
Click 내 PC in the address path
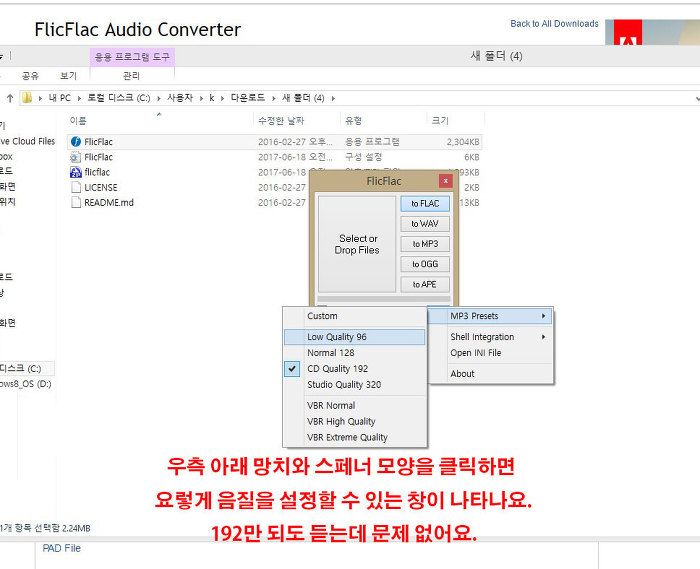click(x=59, y=98)
